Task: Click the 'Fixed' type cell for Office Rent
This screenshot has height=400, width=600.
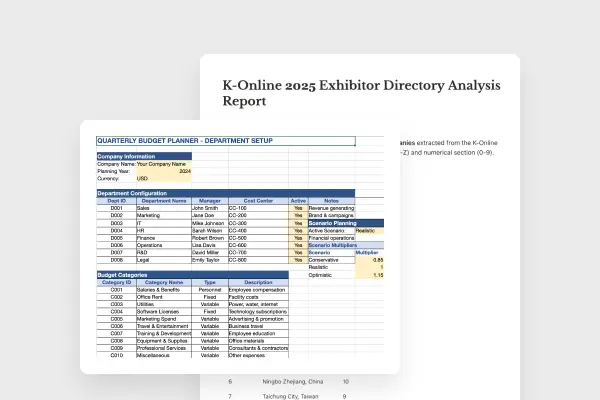Action: pos(210,297)
